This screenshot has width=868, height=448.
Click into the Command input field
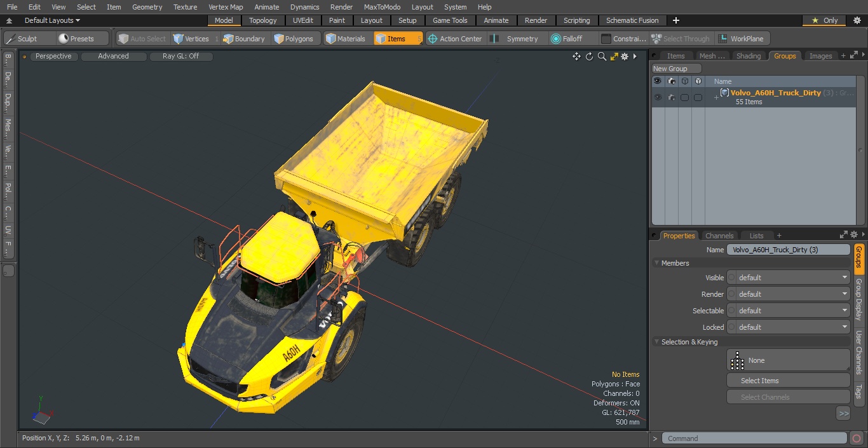point(754,438)
